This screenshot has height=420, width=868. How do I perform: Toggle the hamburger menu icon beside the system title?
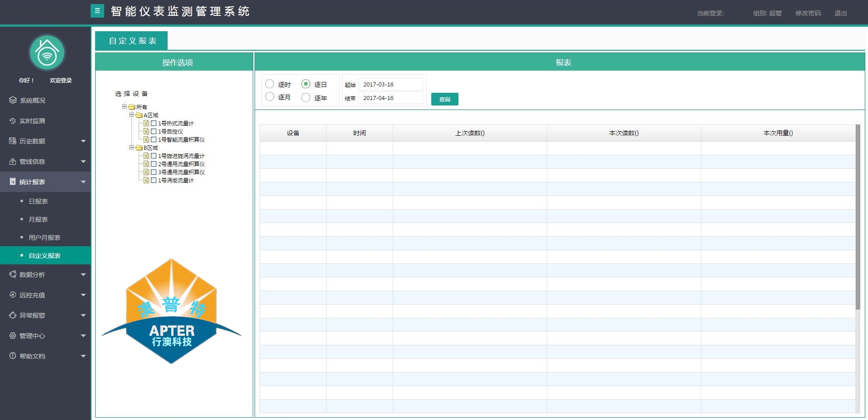click(97, 11)
